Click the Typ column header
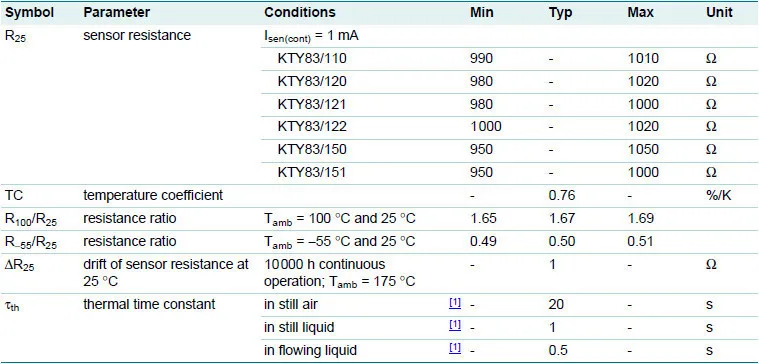759x364 pixels. [560, 13]
